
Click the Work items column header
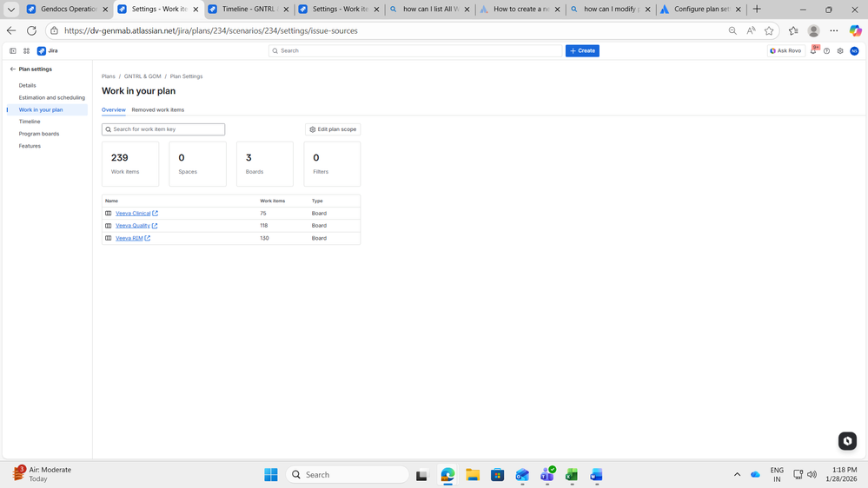(x=272, y=201)
